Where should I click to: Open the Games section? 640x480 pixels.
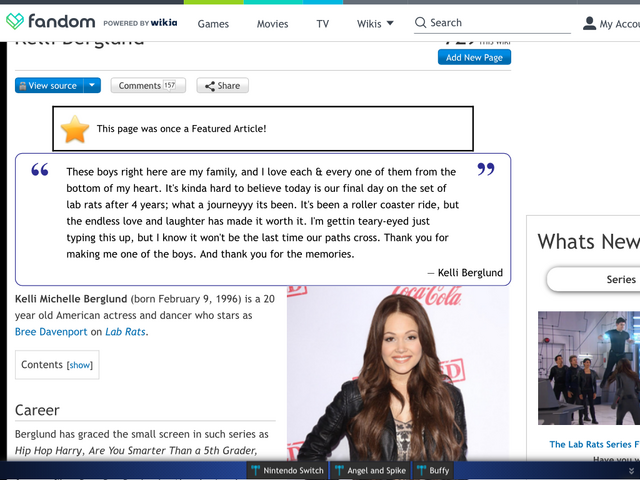pos(213,24)
